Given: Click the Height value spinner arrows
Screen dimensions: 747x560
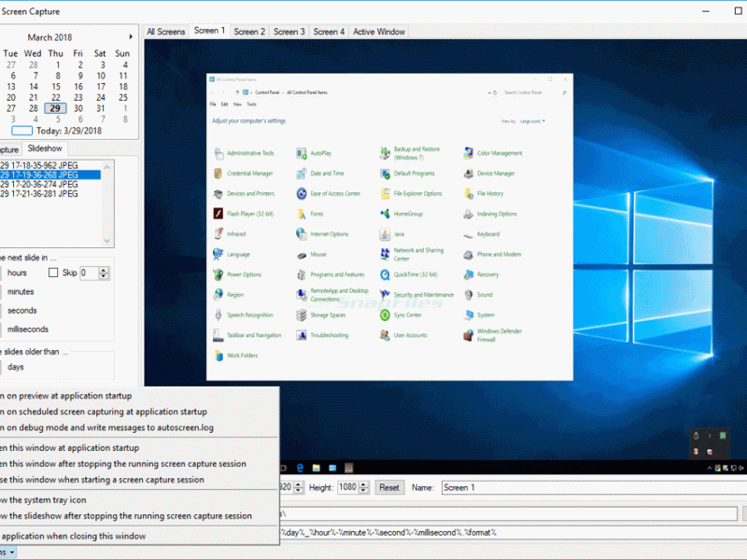Looking at the screenshot, I should coord(363,487).
